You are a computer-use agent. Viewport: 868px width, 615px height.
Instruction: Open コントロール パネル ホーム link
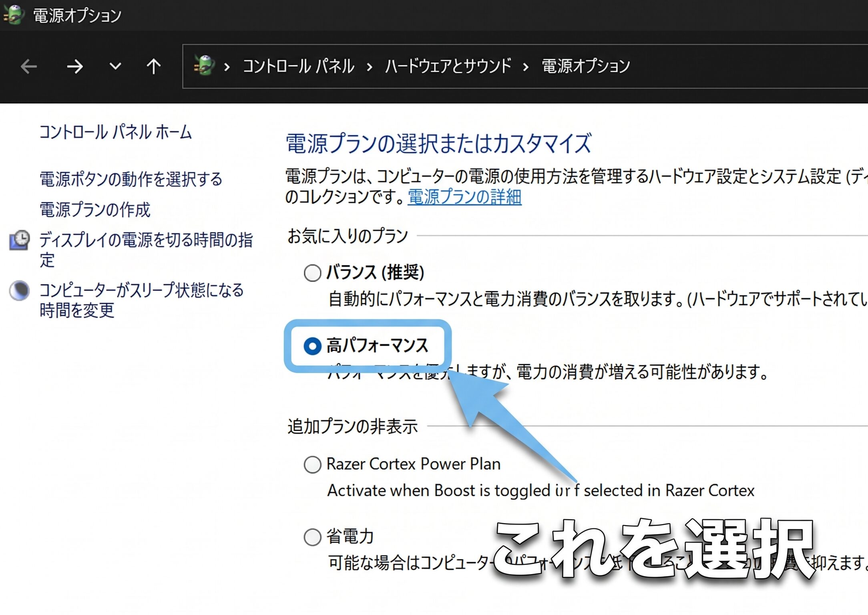115,132
